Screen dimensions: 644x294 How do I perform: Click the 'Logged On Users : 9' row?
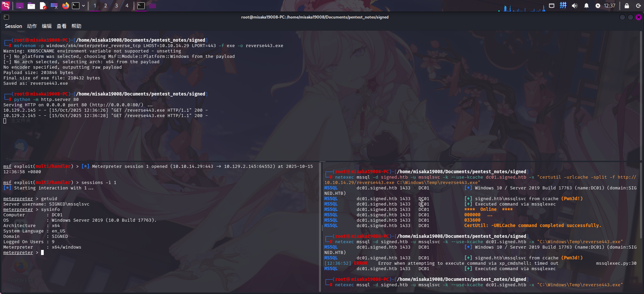pos(29,242)
